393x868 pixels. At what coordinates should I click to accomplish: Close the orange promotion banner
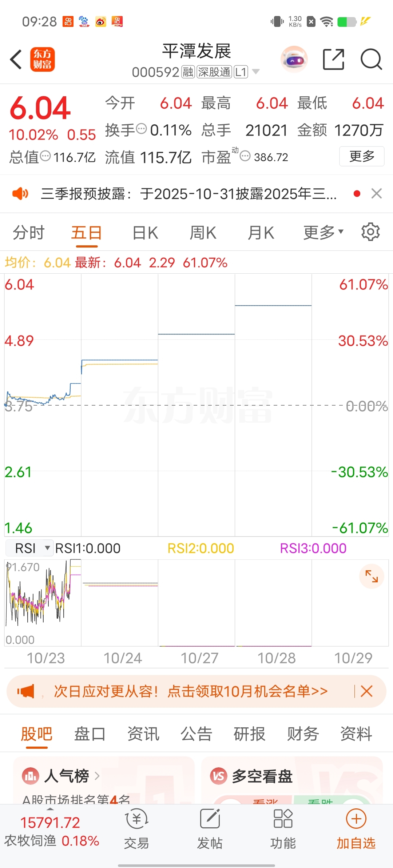(366, 691)
